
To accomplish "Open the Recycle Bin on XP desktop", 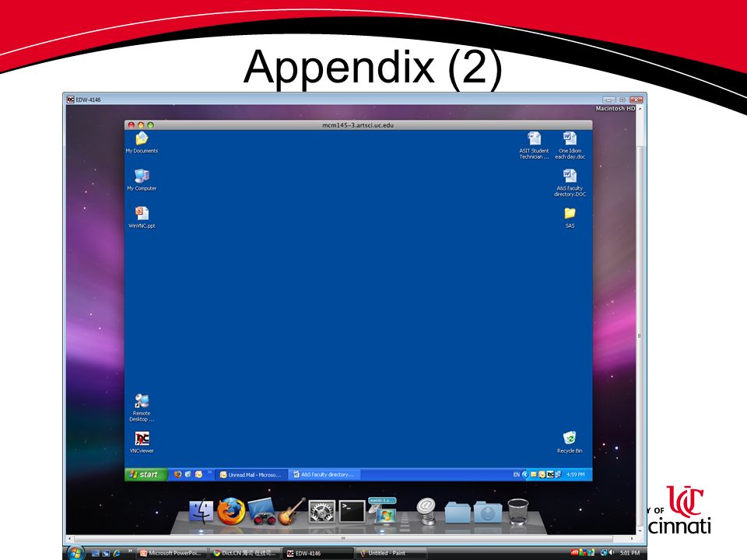I will (570, 442).
